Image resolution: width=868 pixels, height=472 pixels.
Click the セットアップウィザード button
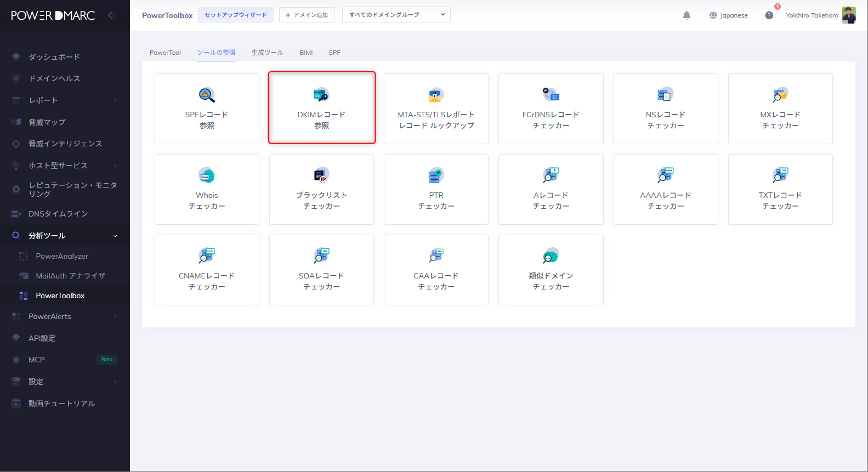(x=236, y=15)
